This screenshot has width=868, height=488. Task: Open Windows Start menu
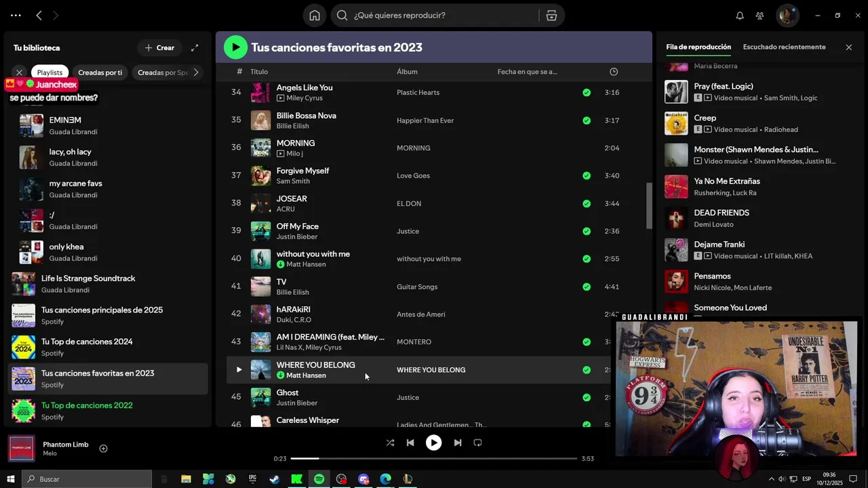pos(10,479)
